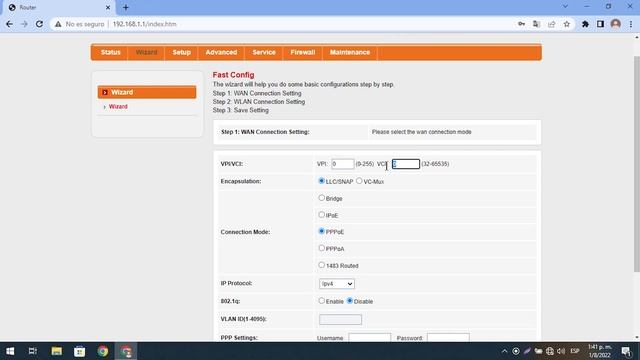Open Microsoft Store from taskbar
640x360 pixels.
[80, 351]
